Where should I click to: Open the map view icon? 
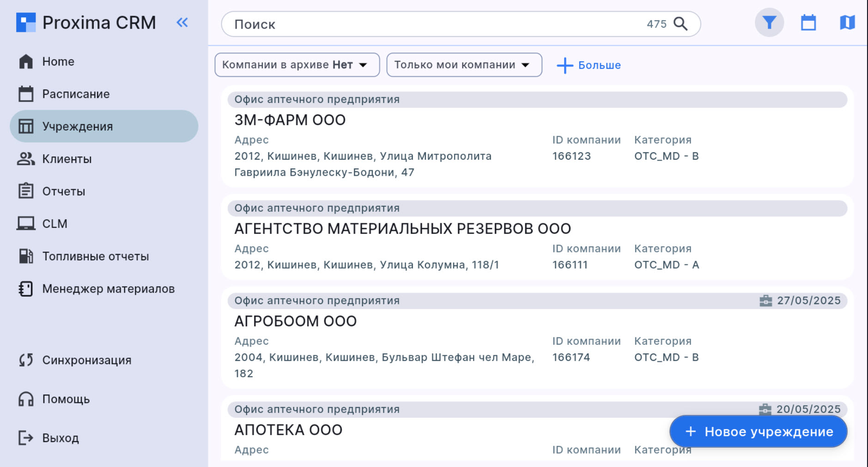(x=847, y=22)
